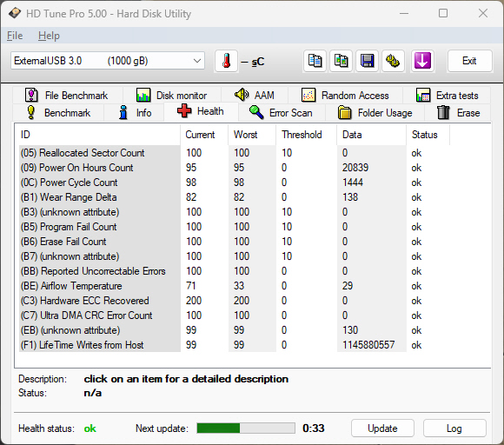Image resolution: width=504 pixels, height=445 pixels.
Task: Click the Exit button
Action: point(469,61)
